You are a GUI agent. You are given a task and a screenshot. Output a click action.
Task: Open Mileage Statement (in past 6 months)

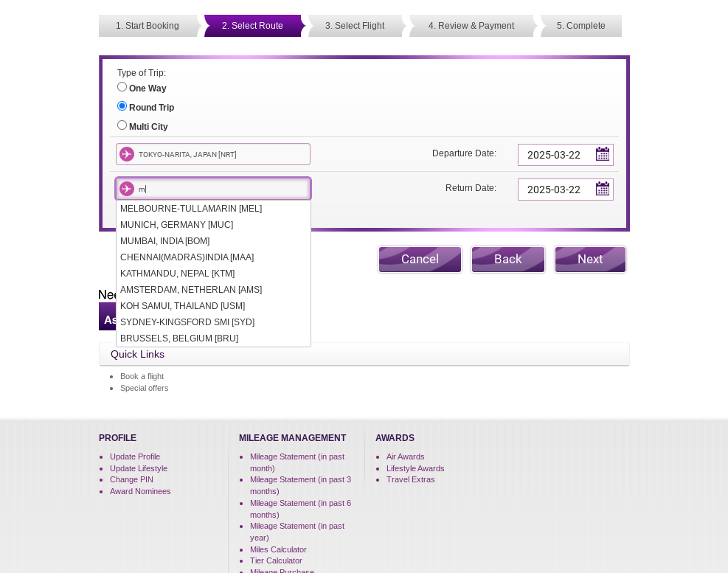(x=300, y=509)
